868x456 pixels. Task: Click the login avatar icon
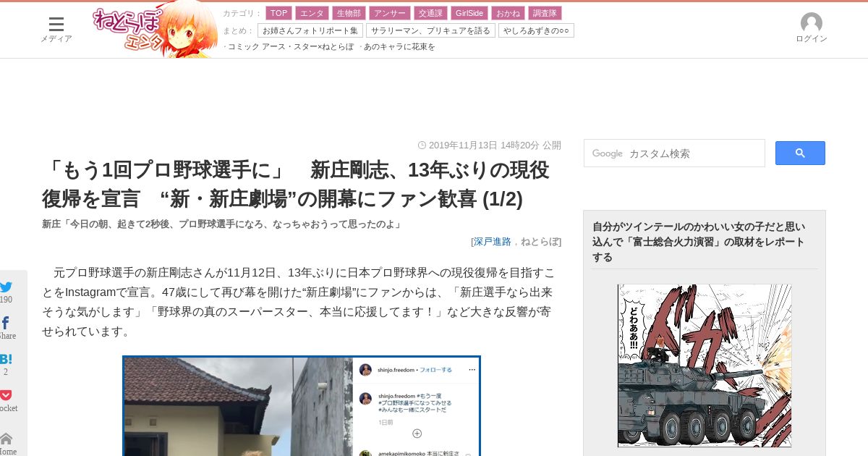click(x=812, y=23)
